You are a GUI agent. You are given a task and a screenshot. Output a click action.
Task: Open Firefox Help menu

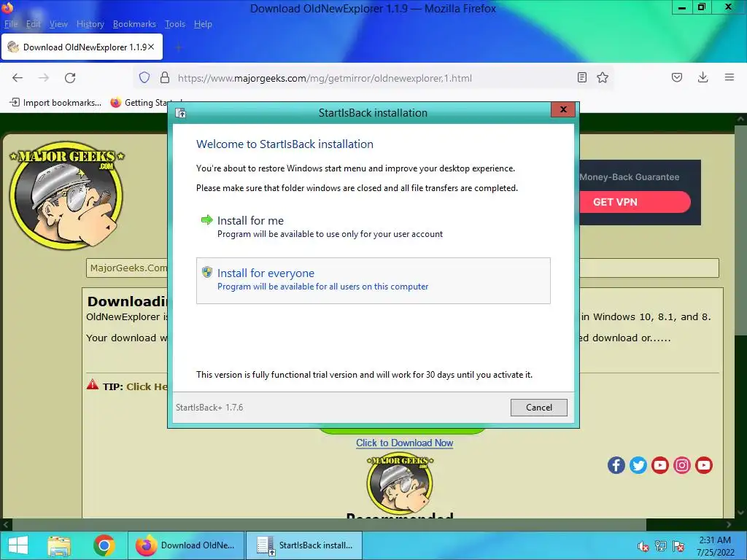point(203,24)
